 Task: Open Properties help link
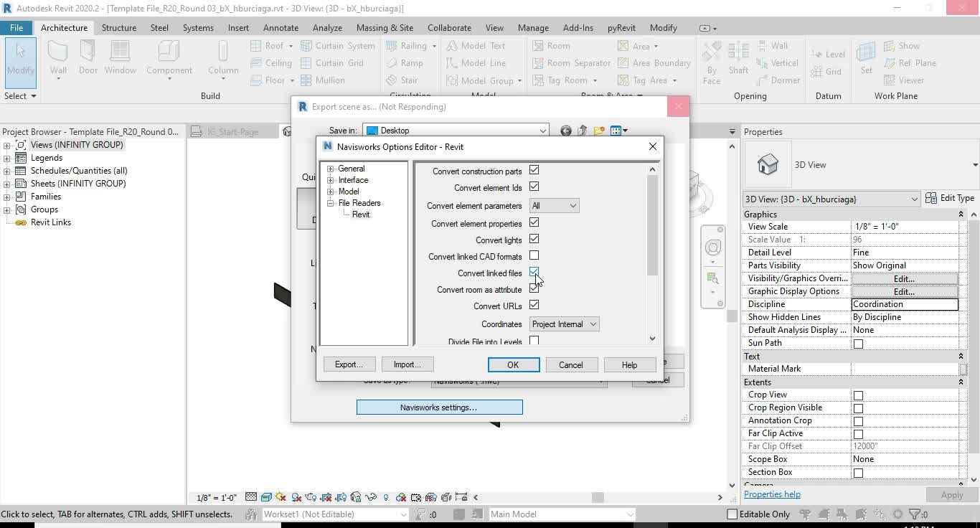point(772,494)
